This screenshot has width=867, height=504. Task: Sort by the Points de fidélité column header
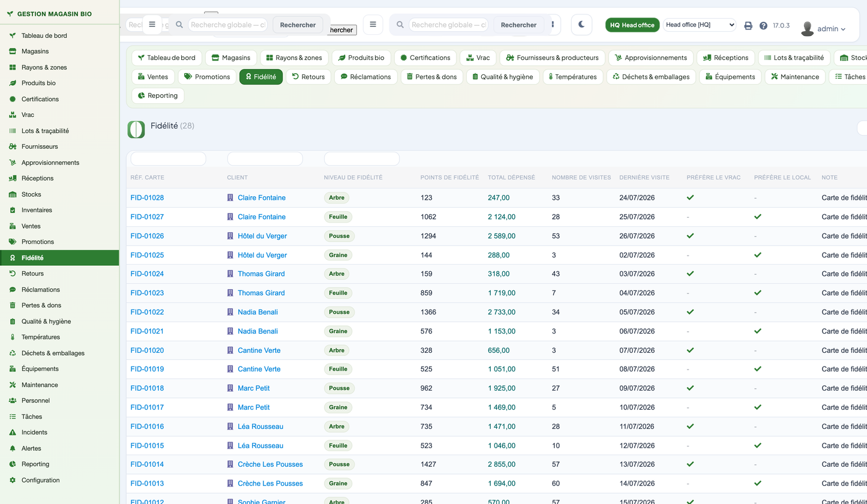click(x=449, y=178)
